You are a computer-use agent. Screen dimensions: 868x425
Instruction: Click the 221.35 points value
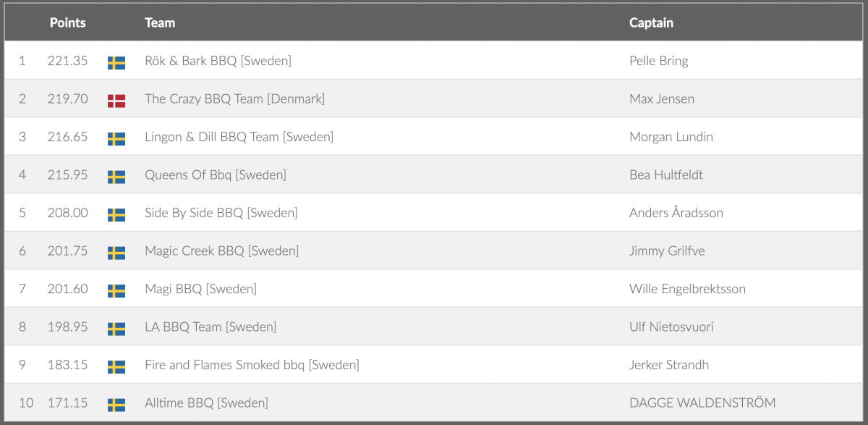click(67, 61)
